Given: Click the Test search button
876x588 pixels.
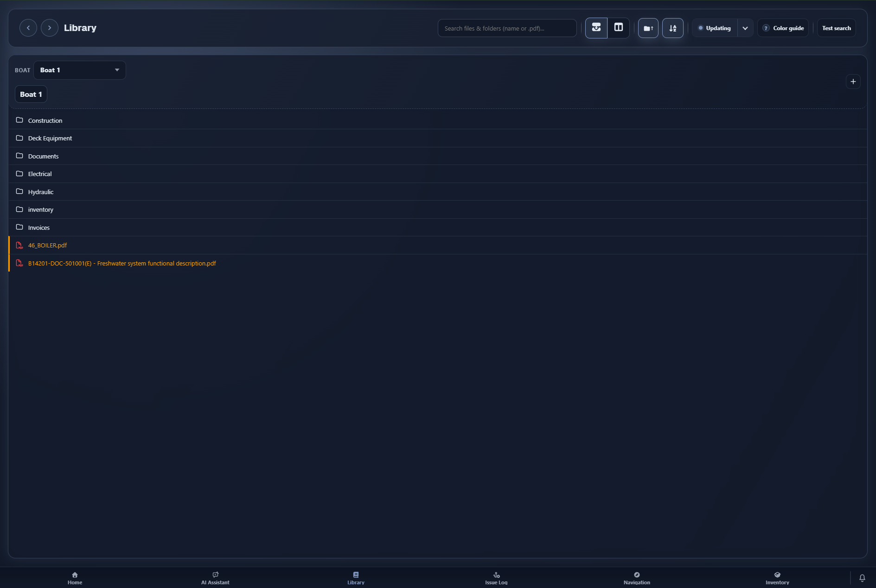Looking at the screenshot, I should pyautogui.click(x=837, y=28).
